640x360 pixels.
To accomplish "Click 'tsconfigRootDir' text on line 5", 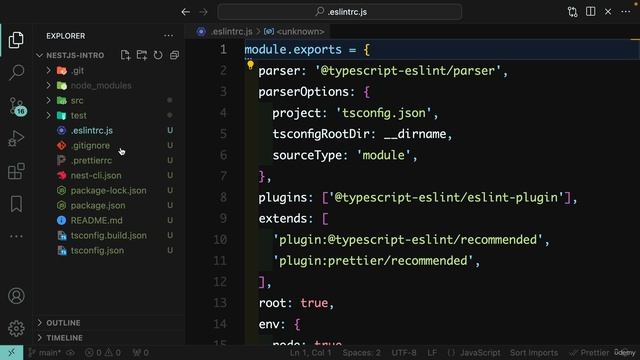I will click(321, 134).
